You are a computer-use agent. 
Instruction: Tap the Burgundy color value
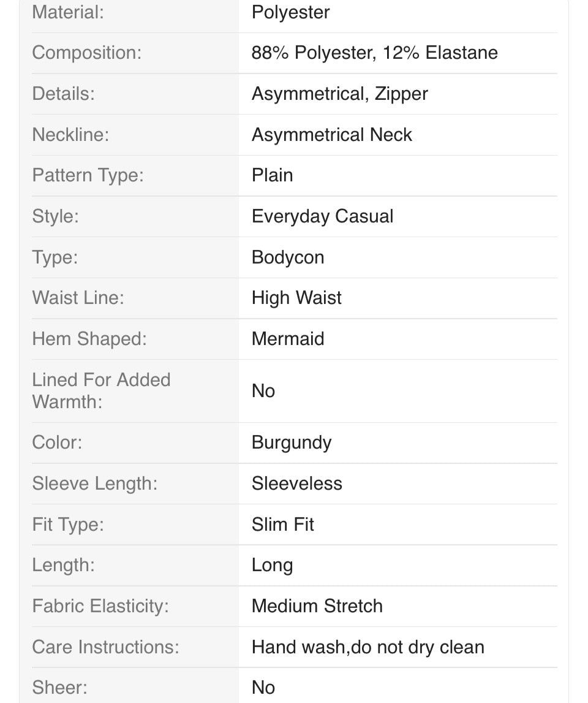point(292,443)
